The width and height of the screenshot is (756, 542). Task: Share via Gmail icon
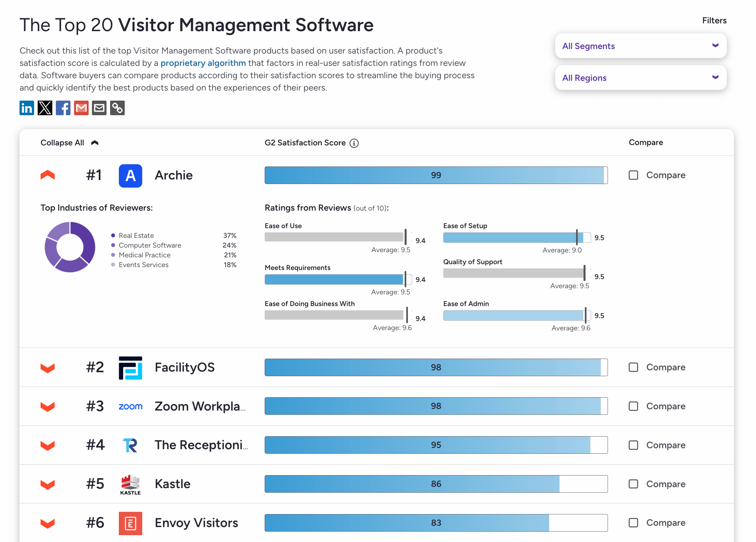(x=81, y=108)
